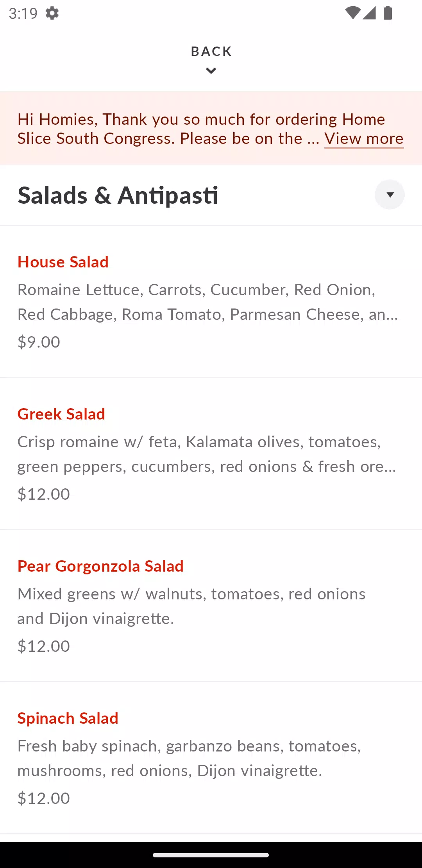Open the Greek Salad item
422x868 pixels.
coord(61,414)
